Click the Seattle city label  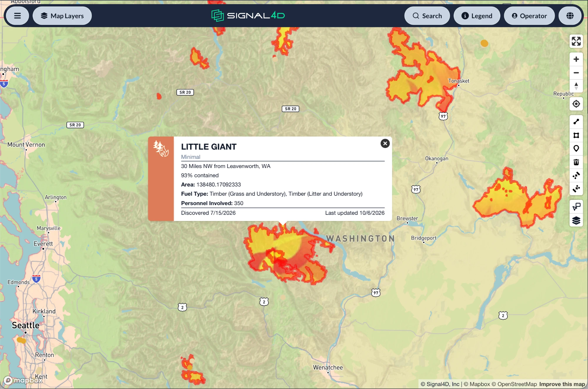point(26,325)
